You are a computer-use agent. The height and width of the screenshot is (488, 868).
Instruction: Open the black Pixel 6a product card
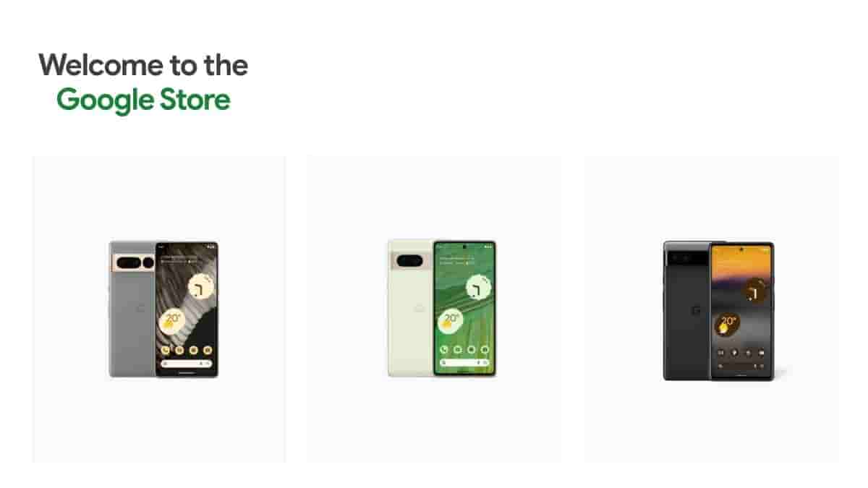click(x=712, y=309)
